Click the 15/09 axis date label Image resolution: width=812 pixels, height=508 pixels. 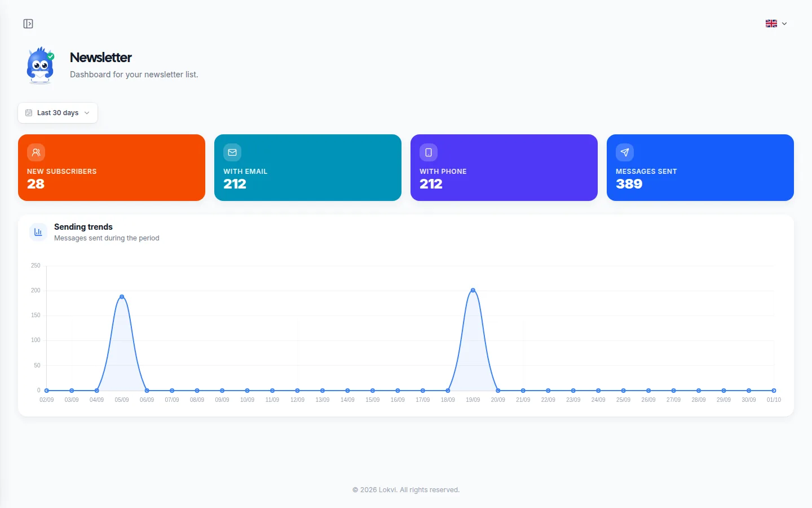point(373,400)
